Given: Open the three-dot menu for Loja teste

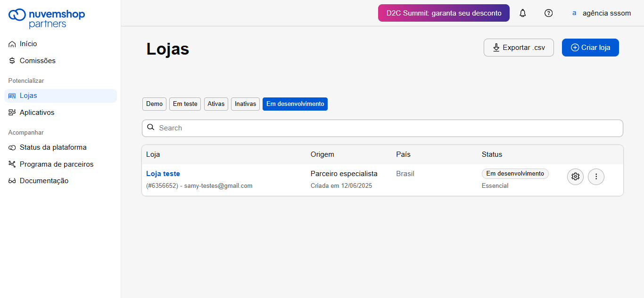Looking at the screenshot, I should (596, 177).
